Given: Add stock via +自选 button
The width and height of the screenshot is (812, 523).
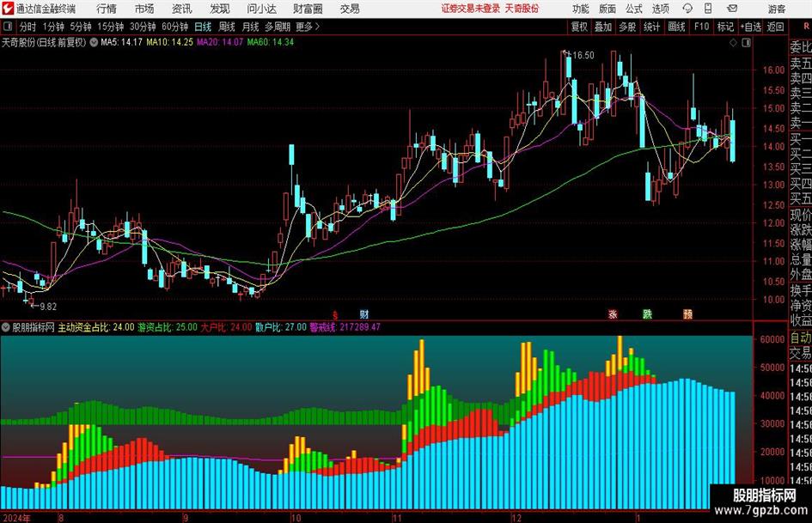Looking at the screenshot, I should (751, 27).
